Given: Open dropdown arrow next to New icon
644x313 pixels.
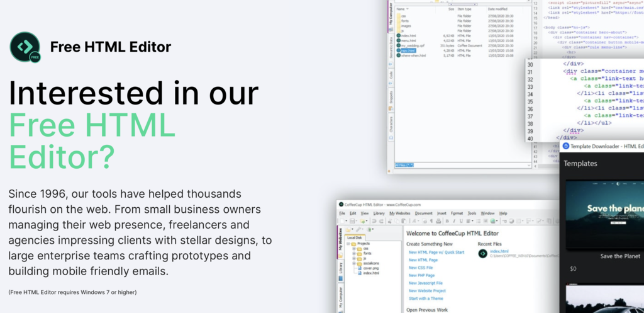Looking at the screenshot, I should [347, 221].
